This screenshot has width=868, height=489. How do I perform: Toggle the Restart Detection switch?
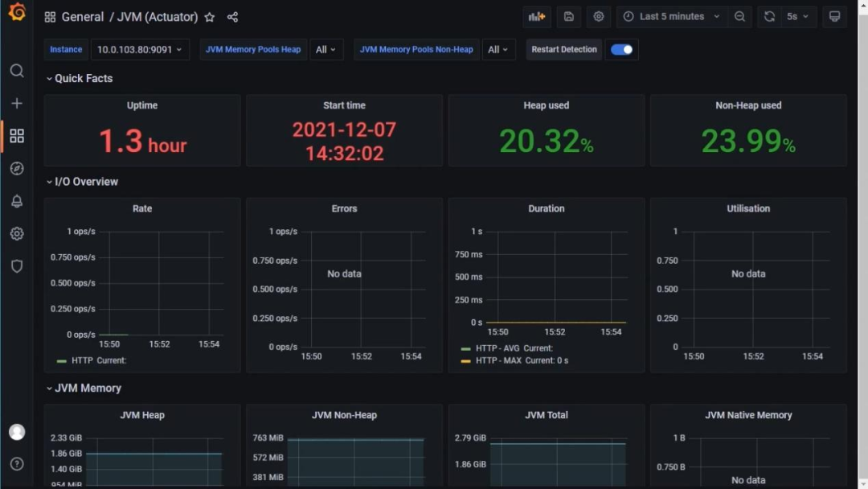click(621, 50)
